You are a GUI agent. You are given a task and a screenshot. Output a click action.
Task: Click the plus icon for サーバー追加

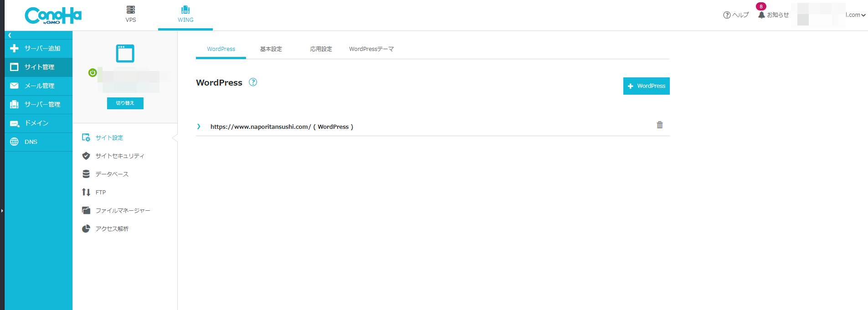pyautogui.click(x=14, y=48)
